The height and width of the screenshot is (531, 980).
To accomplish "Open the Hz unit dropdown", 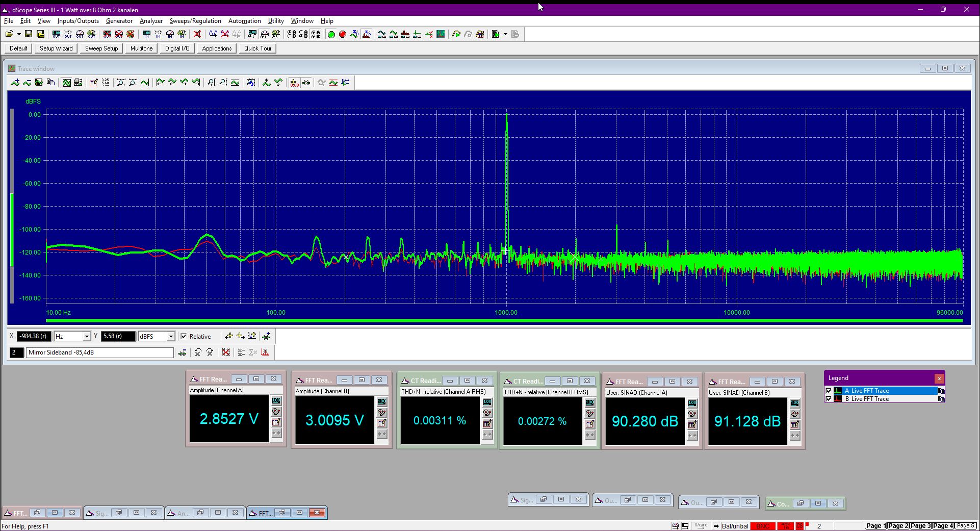I will pos(87,336).
